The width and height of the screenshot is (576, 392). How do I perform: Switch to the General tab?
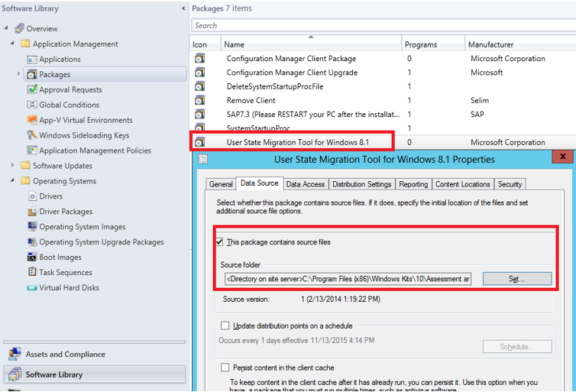221,184
